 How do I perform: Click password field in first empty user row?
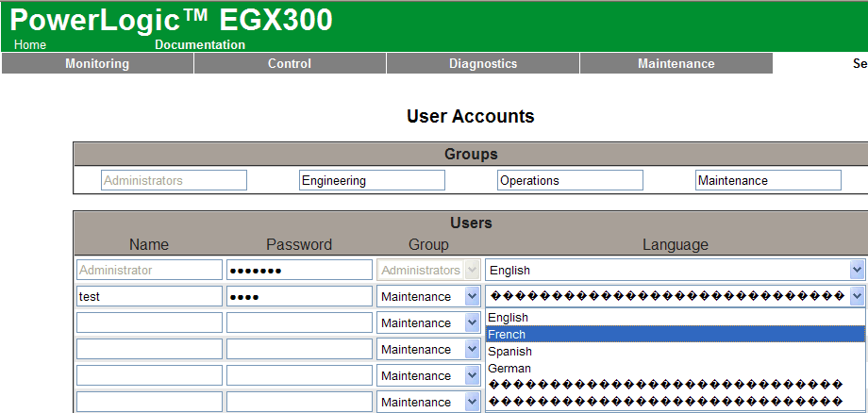(299, 322)
